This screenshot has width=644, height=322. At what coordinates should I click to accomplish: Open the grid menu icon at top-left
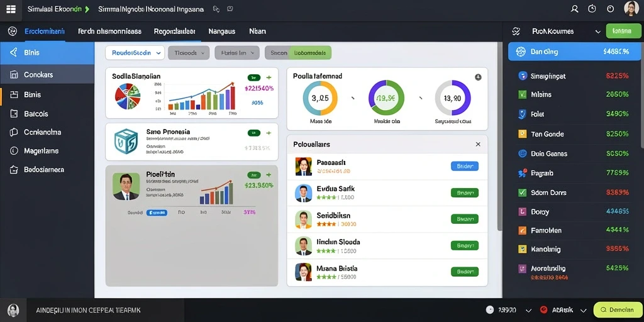[x=11, y=9]
